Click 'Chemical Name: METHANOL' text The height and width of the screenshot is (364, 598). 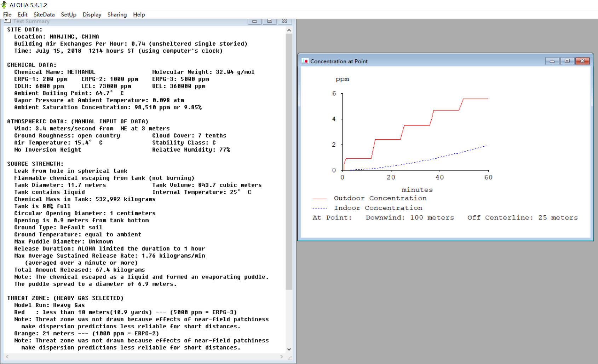click(55, 72)
